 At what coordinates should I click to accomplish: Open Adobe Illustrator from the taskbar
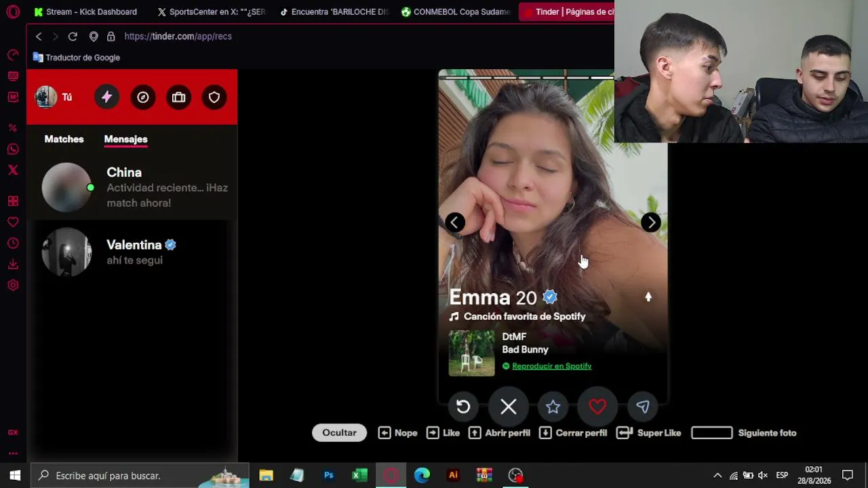point(453,475)
